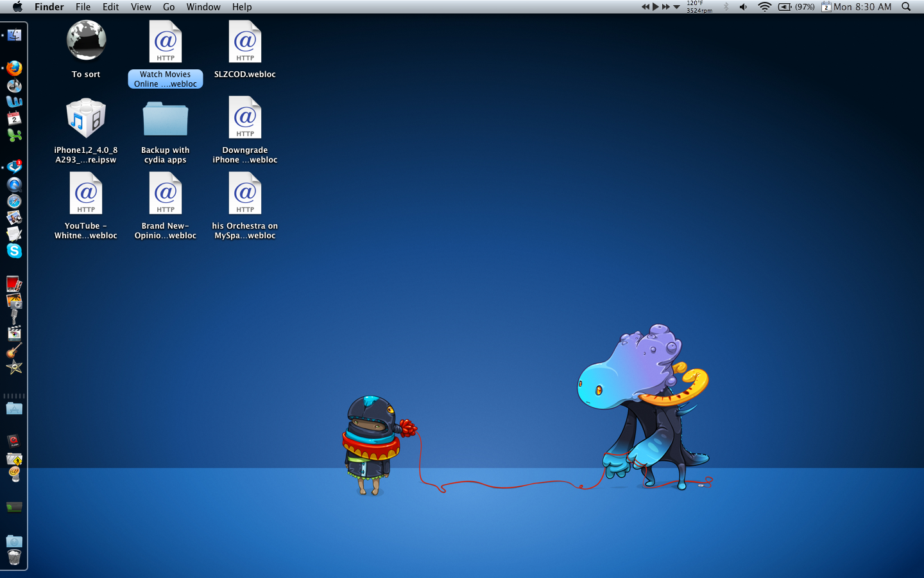Viewport: 924px width, 578px height.
Task: Expand menu bar music controller dropdown arrow
Action: (676, 7)
